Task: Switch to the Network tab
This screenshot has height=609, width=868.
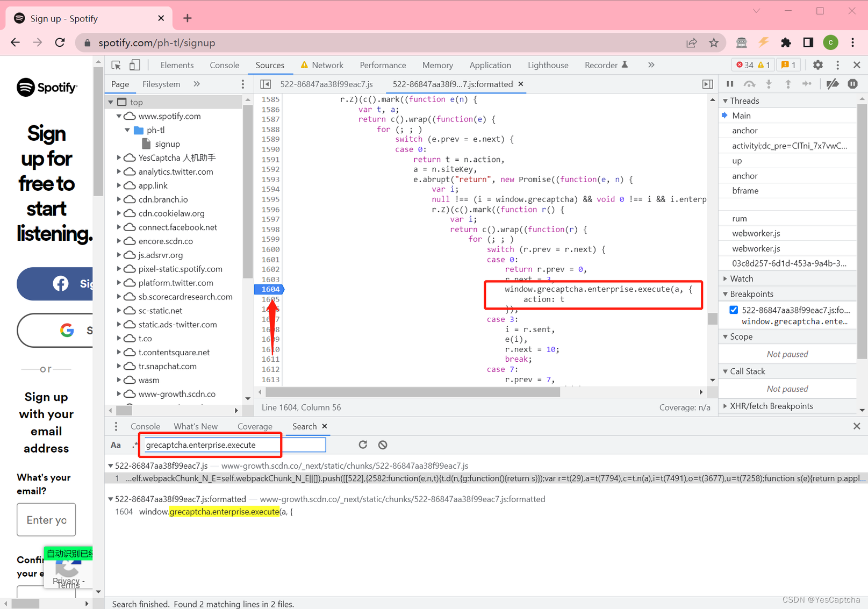Action: coord(322,65)
